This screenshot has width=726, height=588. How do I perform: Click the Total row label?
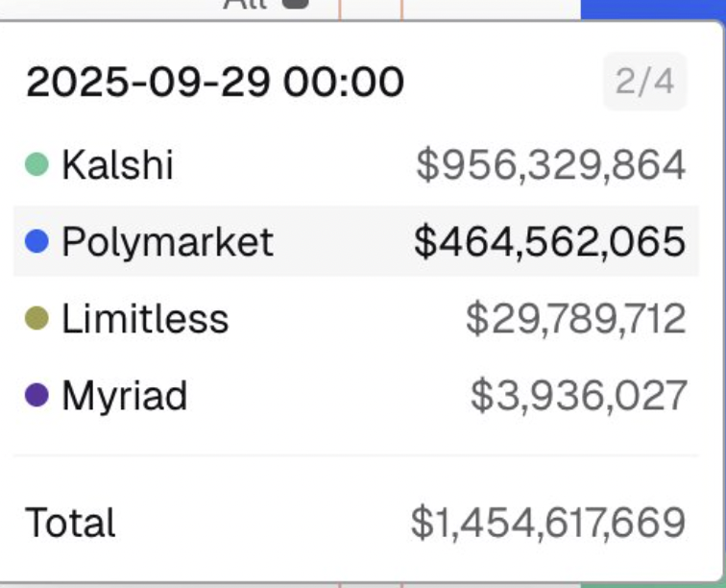(x=70, y=523)
